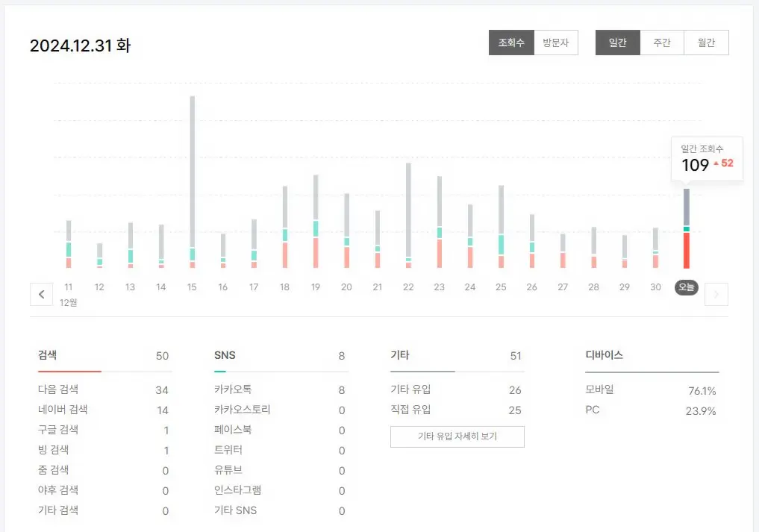The width and height of the screenshot is (759, 532).
Task: Select the 오늘 (Today) marker on the chart
Action: pyautogui.click(x=686, y=287)
